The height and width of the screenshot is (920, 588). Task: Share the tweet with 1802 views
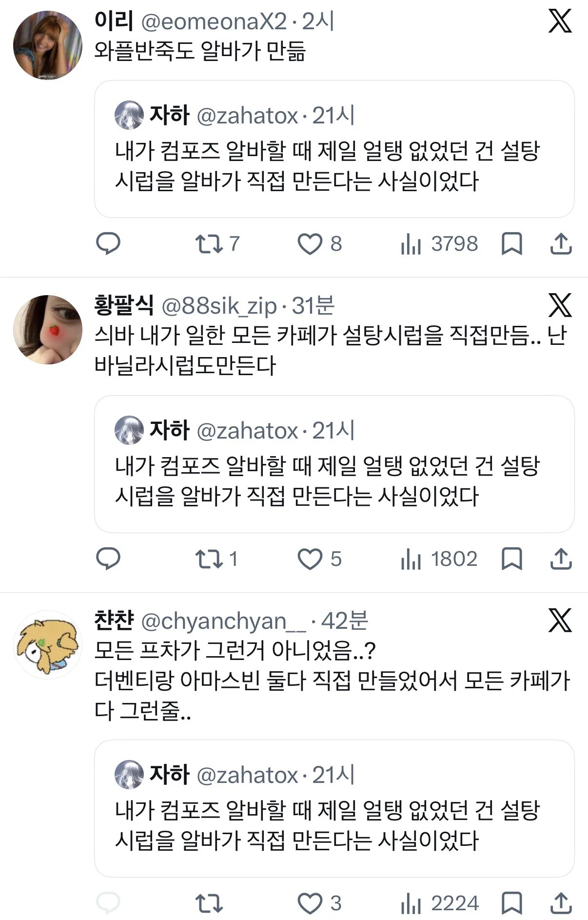point(561,559)
